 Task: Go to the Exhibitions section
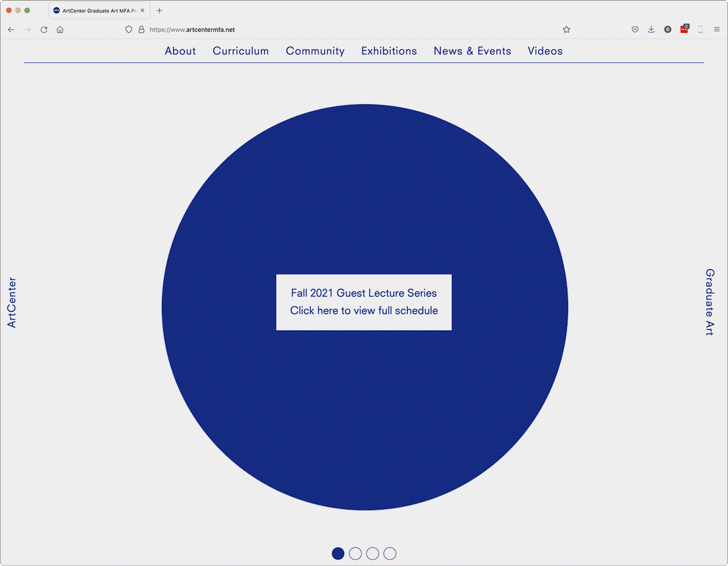tap(389, 51)
